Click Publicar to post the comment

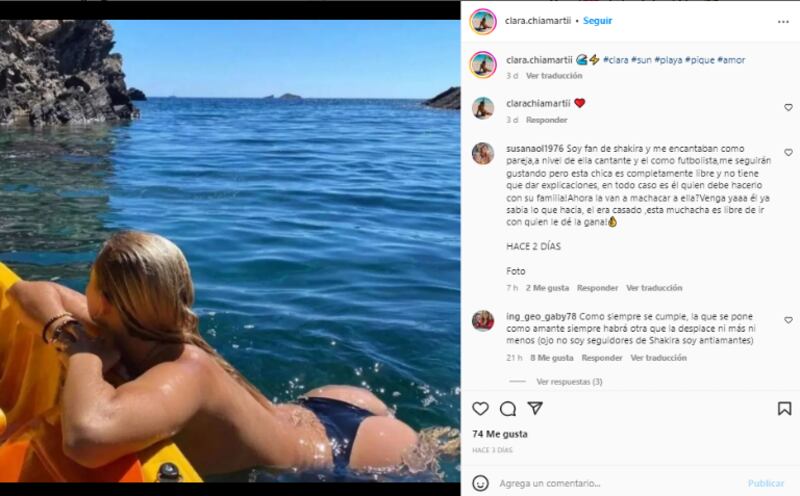766,483
